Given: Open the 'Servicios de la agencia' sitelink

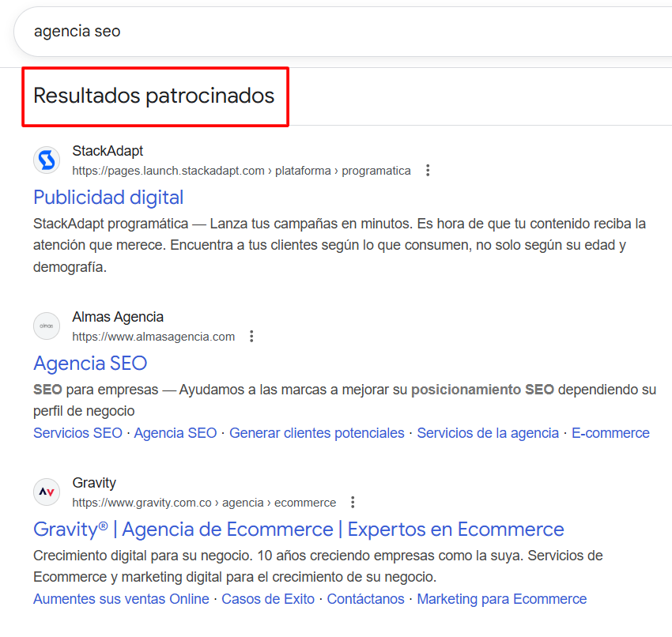Looking at the screenshot, I should coord(487,433).
